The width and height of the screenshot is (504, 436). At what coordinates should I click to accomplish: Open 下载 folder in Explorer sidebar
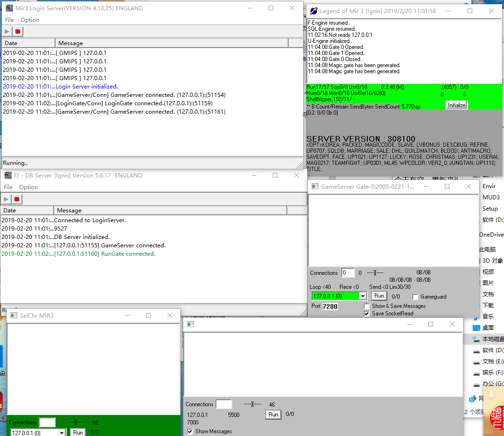(488, 305)
